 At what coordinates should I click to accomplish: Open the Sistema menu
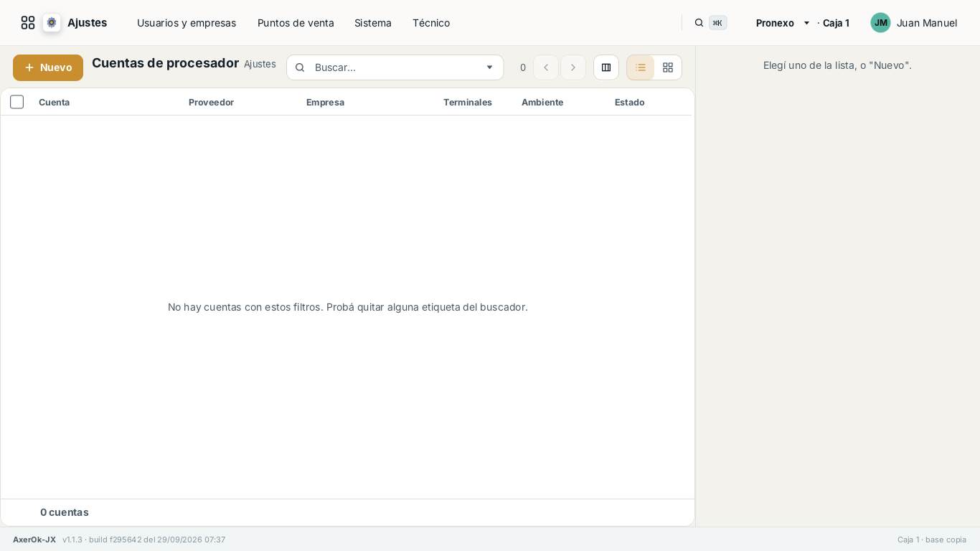(373, 23)
